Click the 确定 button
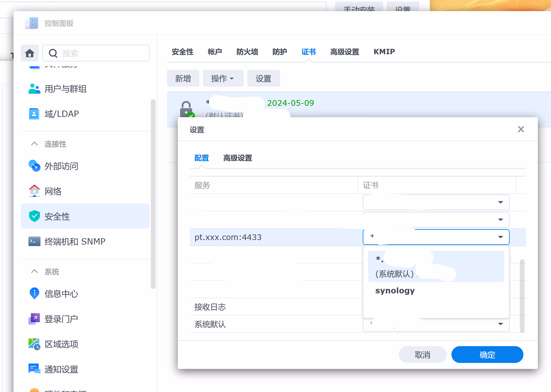551x392 pixels. 487,355
